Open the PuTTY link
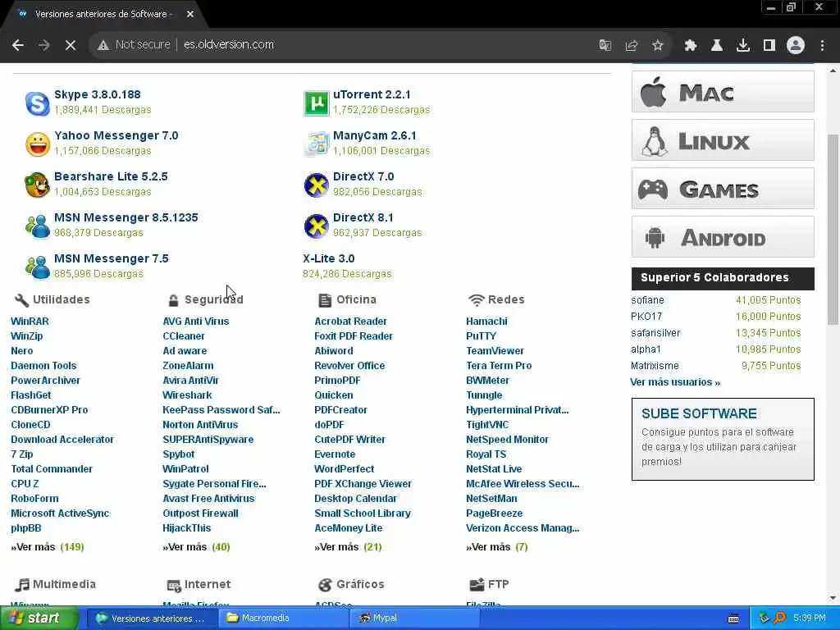The height and width of the screenshot is (630, 840). [481, 336]
